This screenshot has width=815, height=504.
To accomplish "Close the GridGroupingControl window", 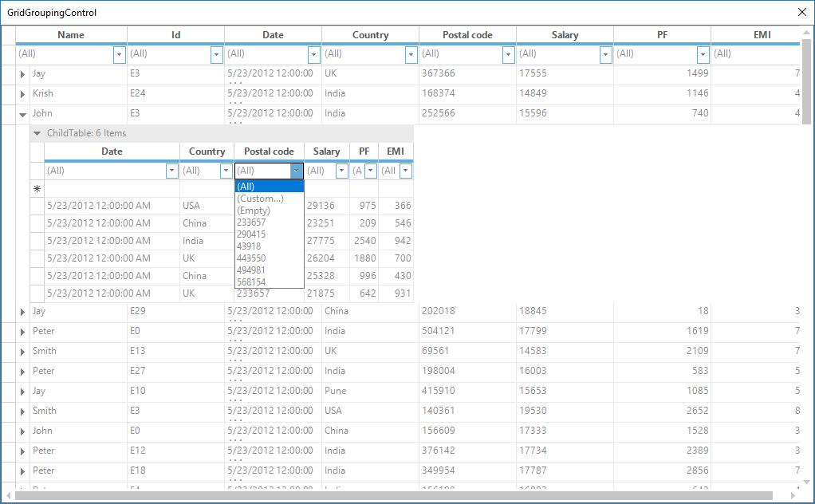I will click(x=802, y=12).
